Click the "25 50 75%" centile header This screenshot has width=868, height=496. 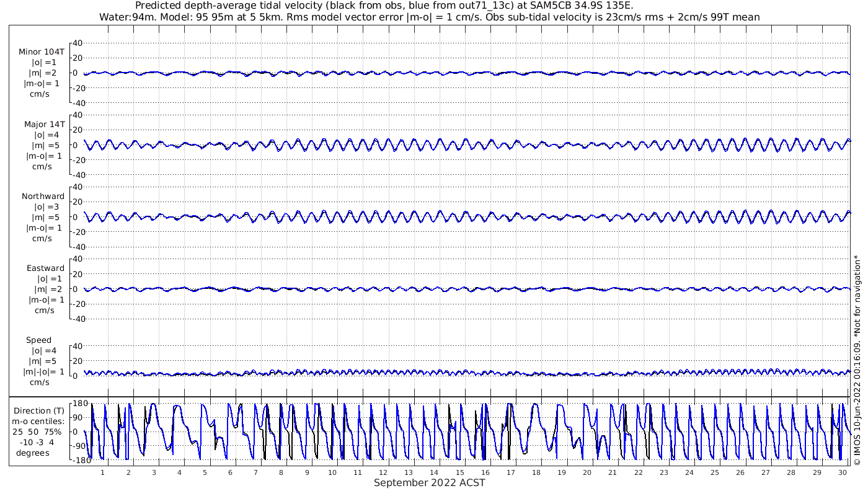coord(38,432)
